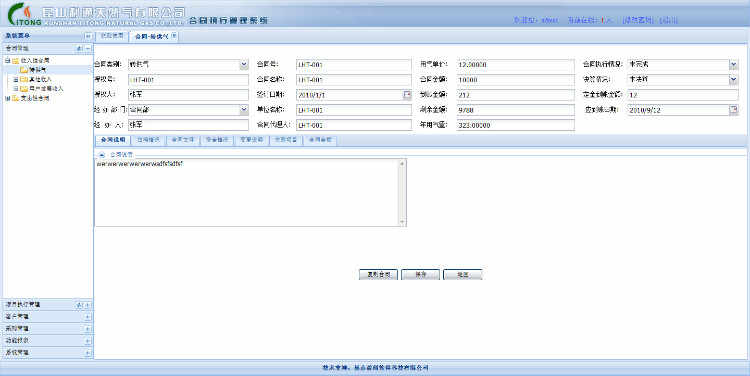Switch to the first top-level tab left of the contract tab
Screen dimensions: 750x376
coord(112,36)
